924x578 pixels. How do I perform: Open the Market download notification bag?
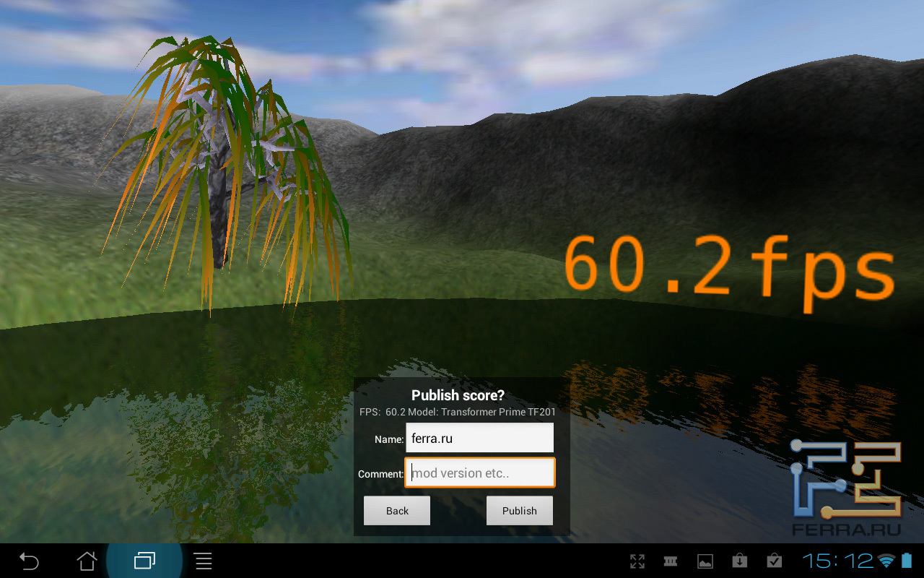[739, 561]
